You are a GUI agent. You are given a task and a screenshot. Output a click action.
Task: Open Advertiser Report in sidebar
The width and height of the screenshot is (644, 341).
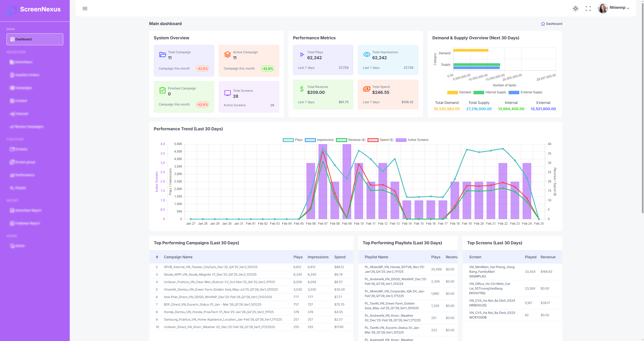(28, 210)
